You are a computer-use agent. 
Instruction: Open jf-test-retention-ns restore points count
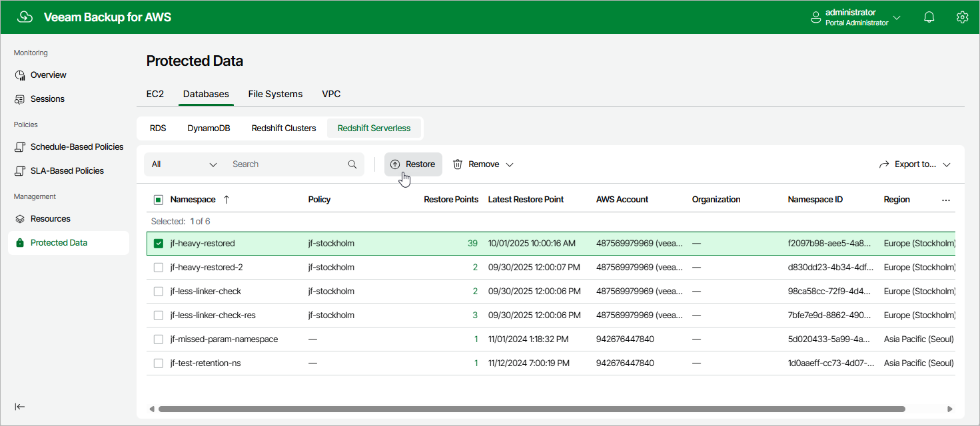(x=476, y=363)
